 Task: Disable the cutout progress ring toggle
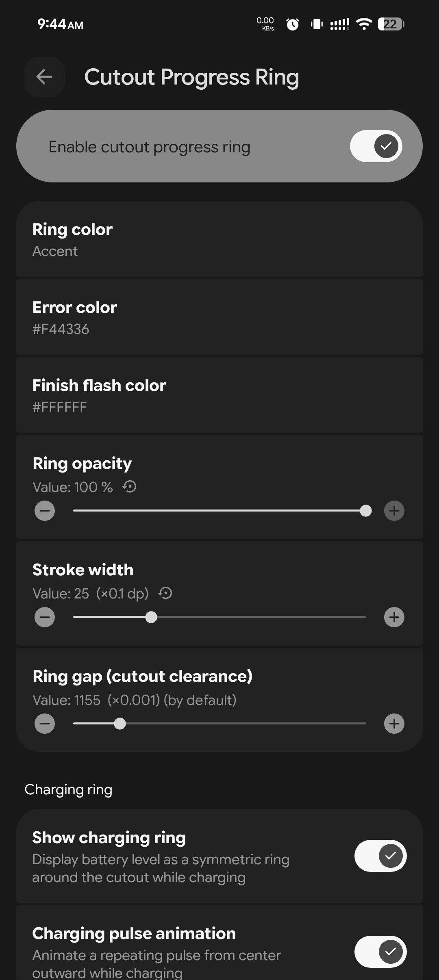376,146
